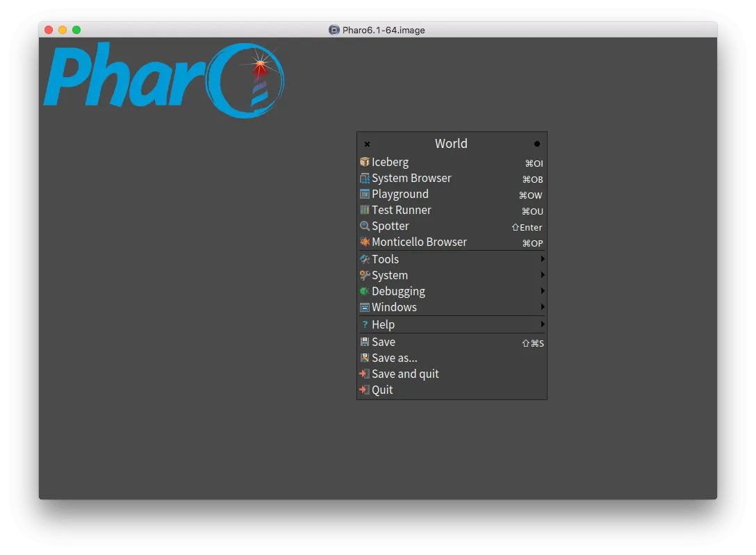Click the green Debugging bug icon
The image size is (756, 555).
[365, 291]
